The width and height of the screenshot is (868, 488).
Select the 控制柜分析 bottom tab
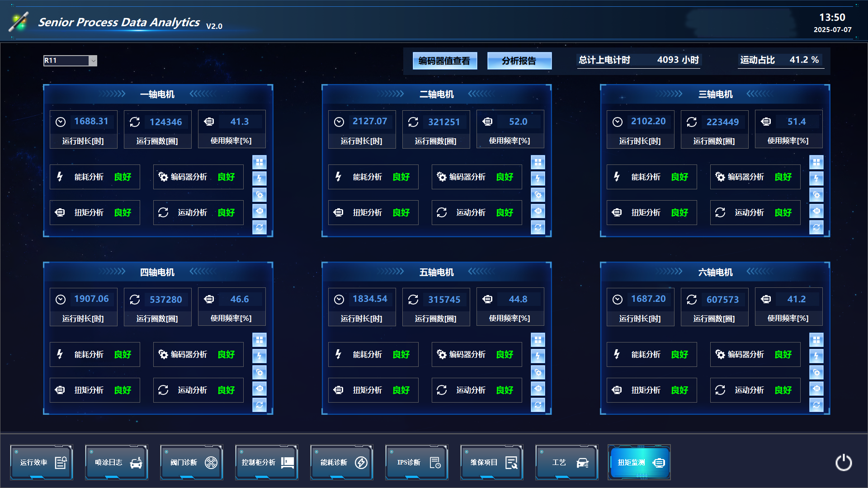click(x=267, y=462)
